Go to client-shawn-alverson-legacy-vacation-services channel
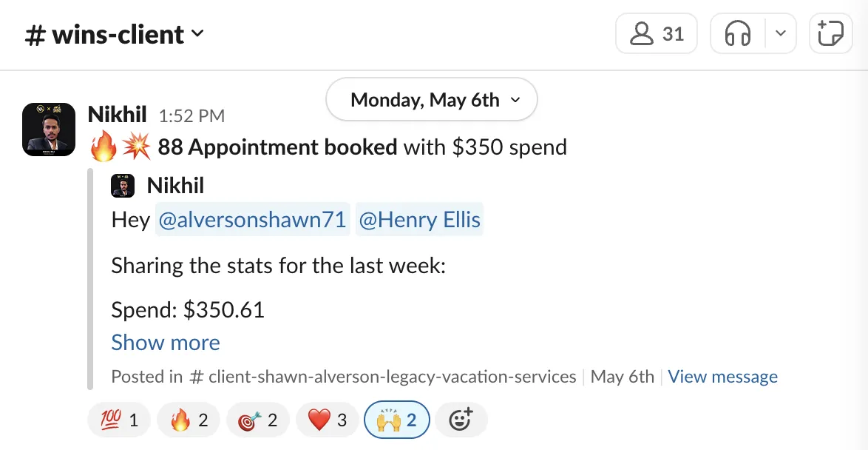 coord(382,376)
